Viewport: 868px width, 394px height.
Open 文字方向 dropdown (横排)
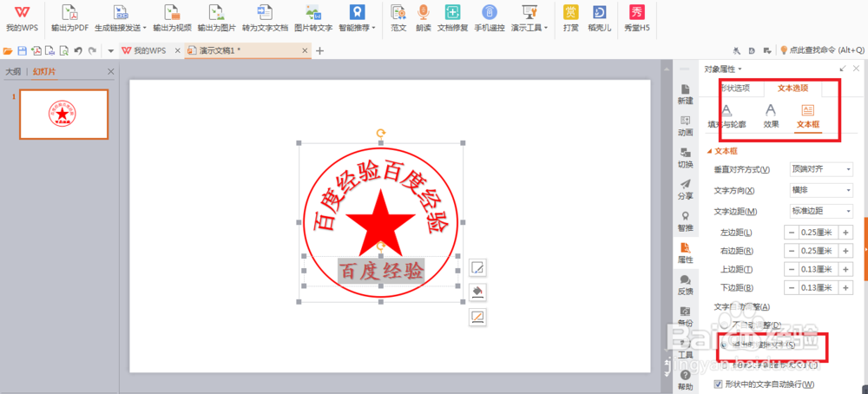coord(821,190)
